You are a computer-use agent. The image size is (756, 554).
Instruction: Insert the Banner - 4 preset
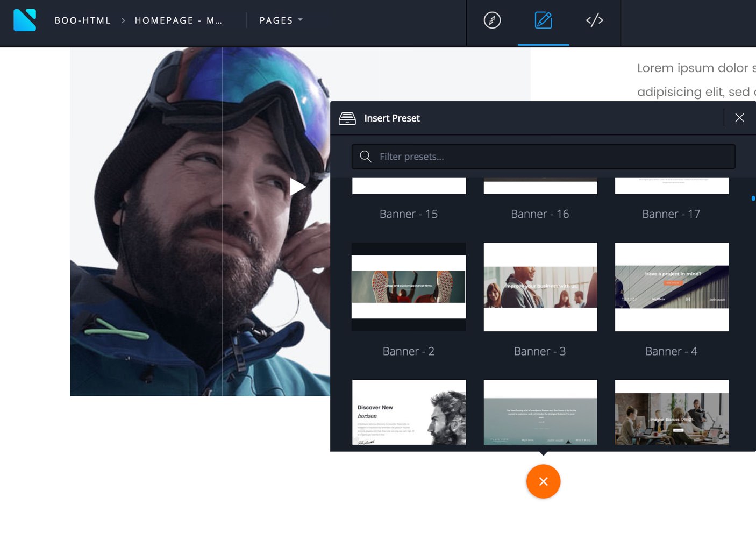[x=672, y=287]
